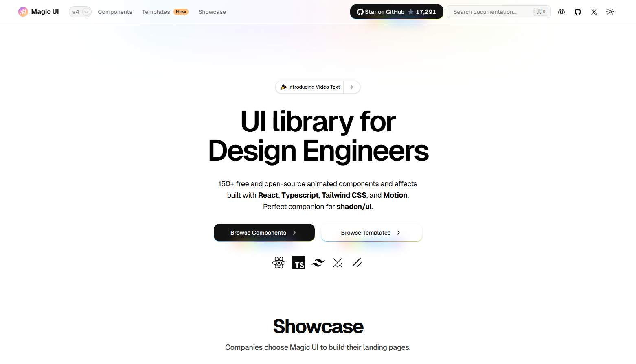The height and width of the screenshot is (364, 636).
Task: Click Browse Components button
Action: click(264, 233)
